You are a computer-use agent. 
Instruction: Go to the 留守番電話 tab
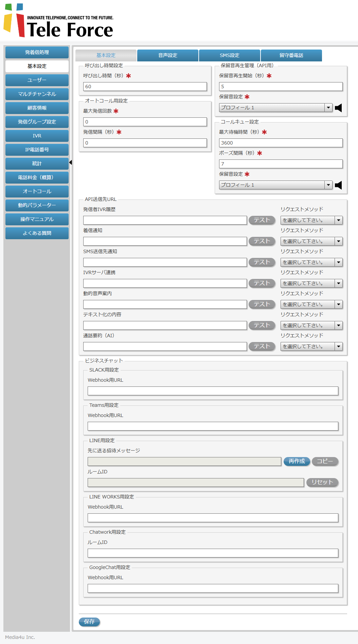pyautogui.click(x=291, y=55)
